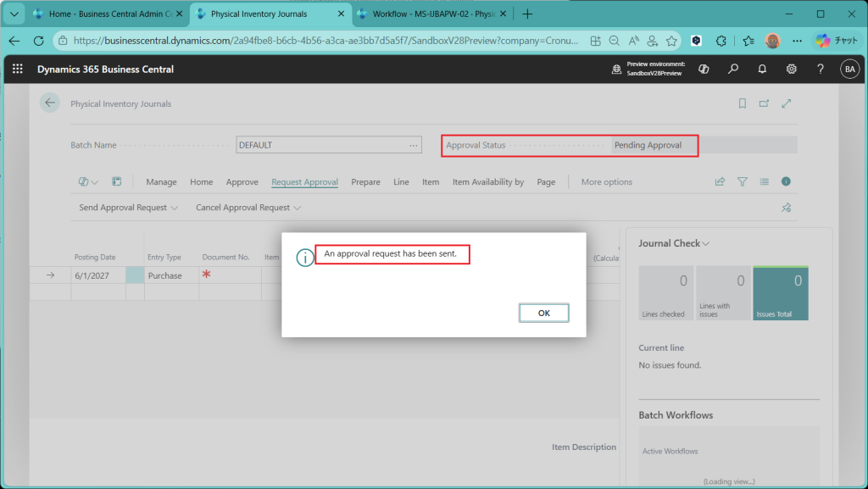Switch to the Workflow MS-UBAPW-02 browser tab
Screen dimensions: 868x489
tap(430, 14)
